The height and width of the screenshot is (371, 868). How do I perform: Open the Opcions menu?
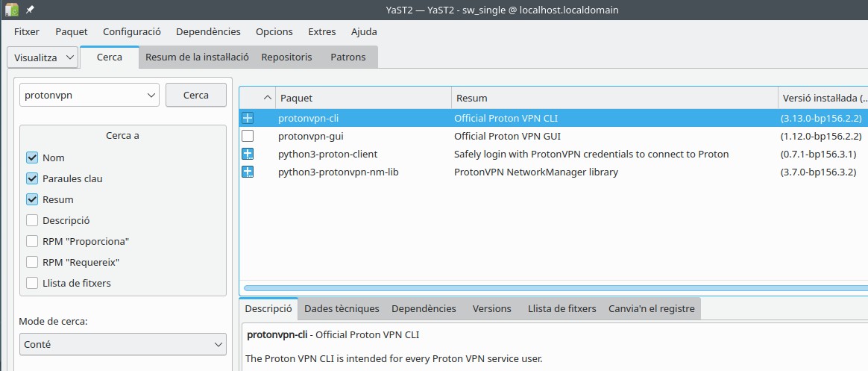point(274,31)
